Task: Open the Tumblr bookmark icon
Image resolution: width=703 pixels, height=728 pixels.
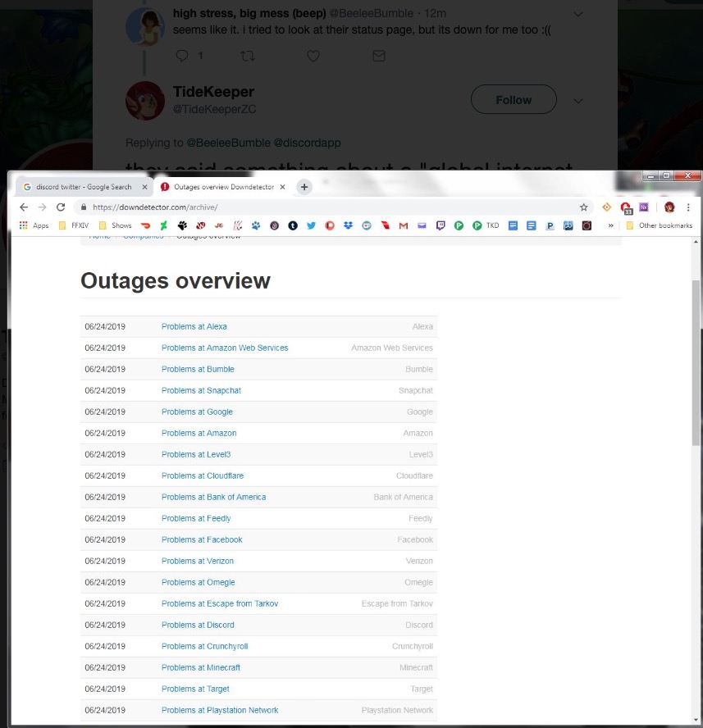Action: pyautogui.click(x=293, y=225)
